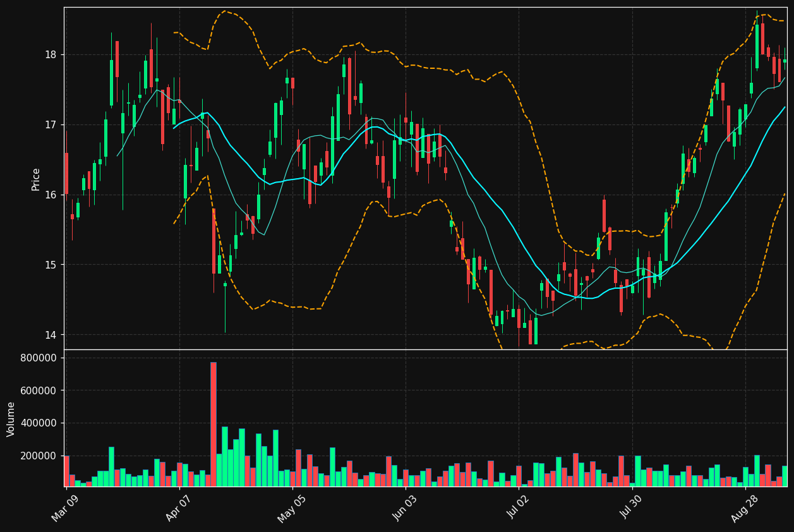
Task: Click the price tick label 18
Action: coord(51,55)
